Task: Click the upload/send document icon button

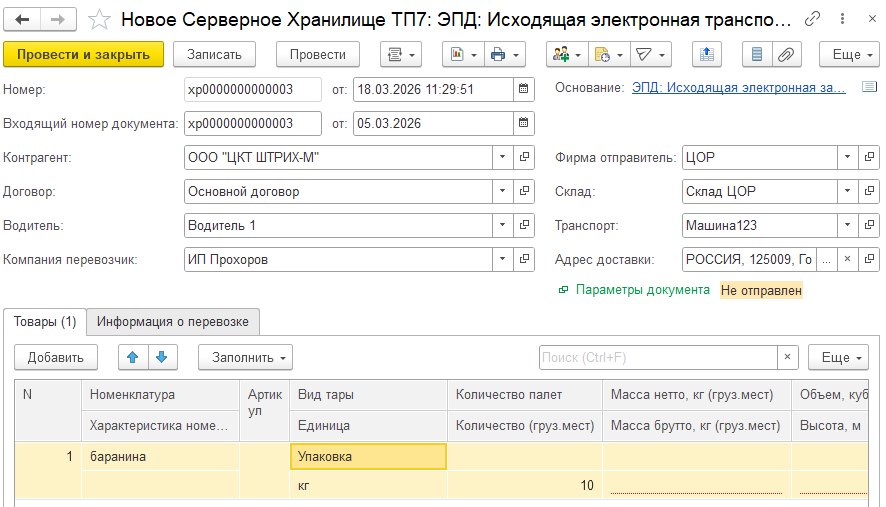Action: (707, 54)
